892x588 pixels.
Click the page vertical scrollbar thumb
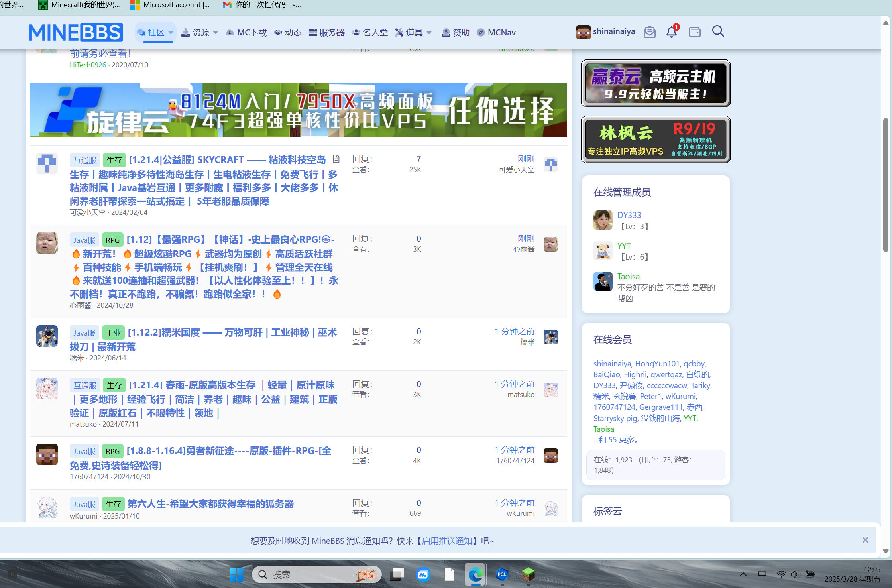coord(886,185)
